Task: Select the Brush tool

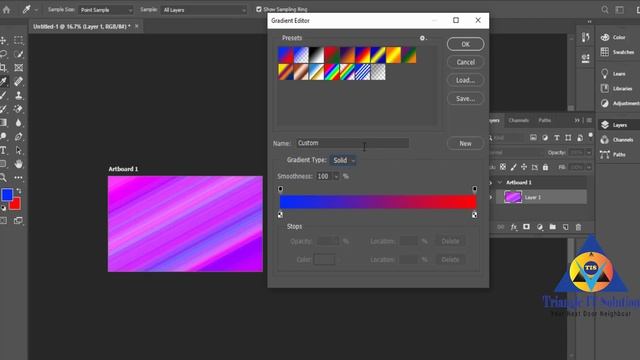Action: pos(3,95)
